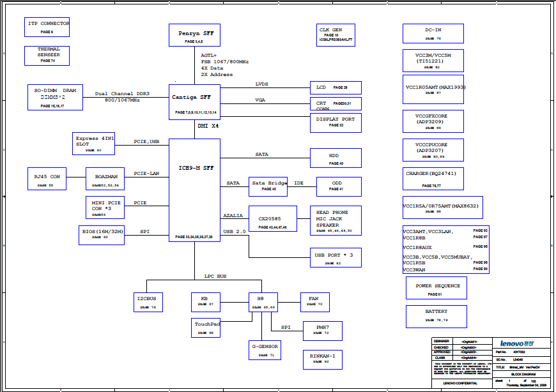Click the SO-DIMM DRAM block
Viewport: 556px width, 392px height.
pos(55,98)
